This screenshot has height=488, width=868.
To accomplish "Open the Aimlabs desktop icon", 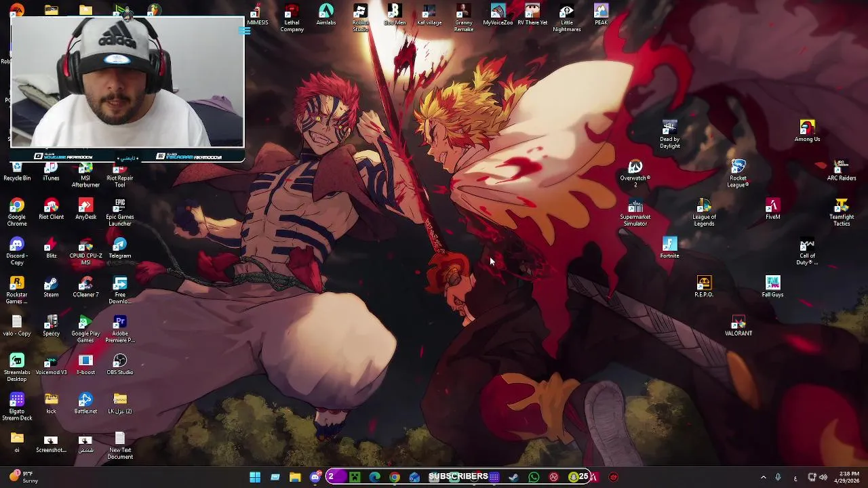I will (326, 15).
